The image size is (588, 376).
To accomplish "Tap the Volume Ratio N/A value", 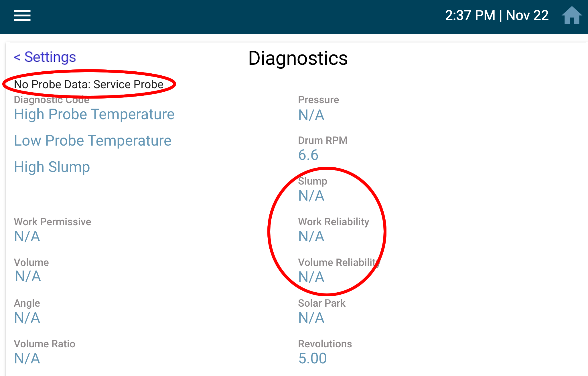I will pos(27,359).
